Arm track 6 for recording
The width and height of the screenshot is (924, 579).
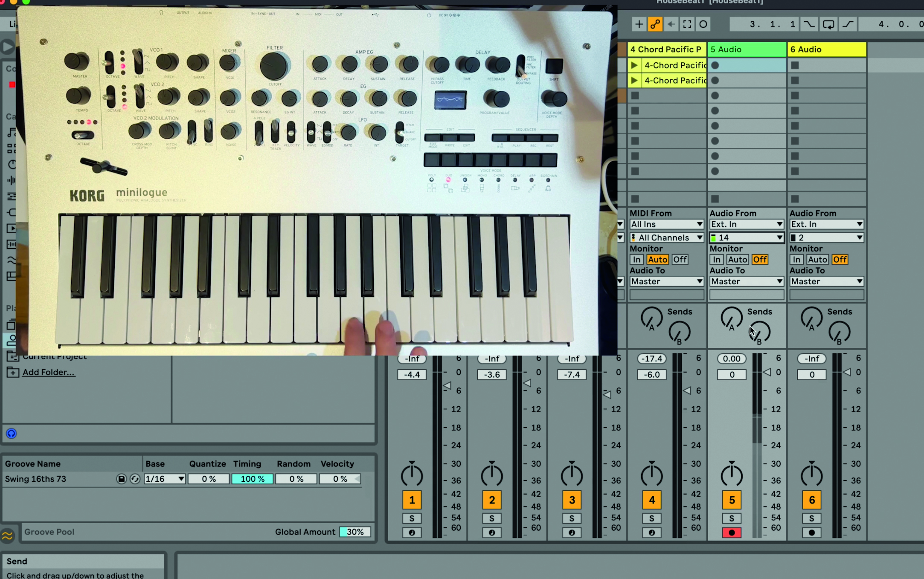(811, 533)
